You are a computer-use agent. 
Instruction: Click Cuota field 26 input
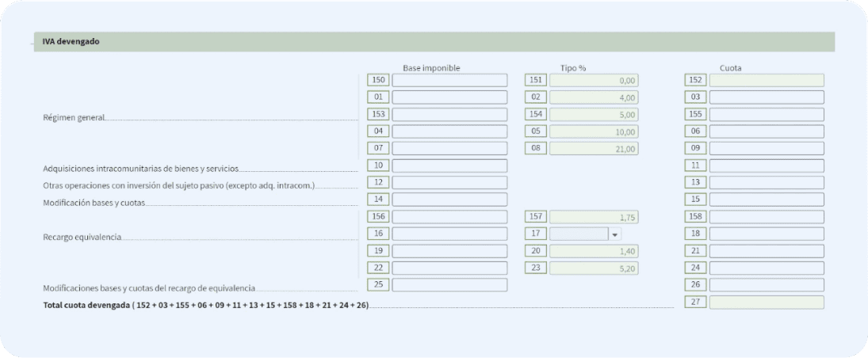point(767,285)
